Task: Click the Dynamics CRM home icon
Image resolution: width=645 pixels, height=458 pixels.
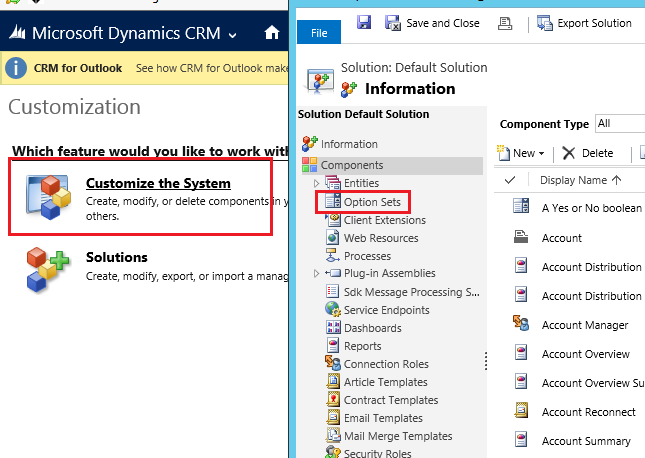Action: (x=272, y=33)
